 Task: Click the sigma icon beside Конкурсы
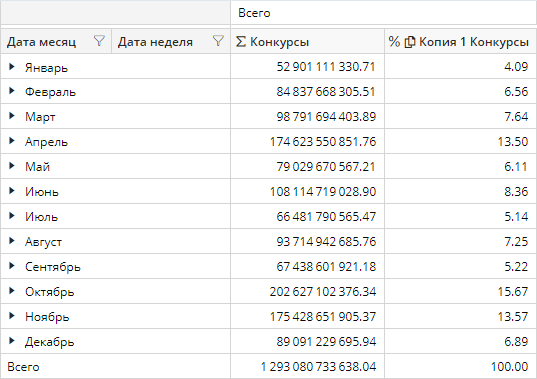(241, 42)
